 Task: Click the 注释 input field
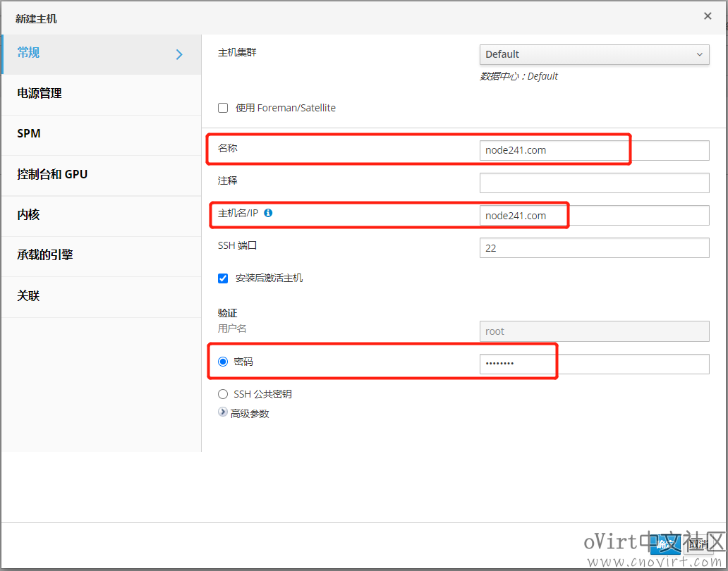click(594, 183)
